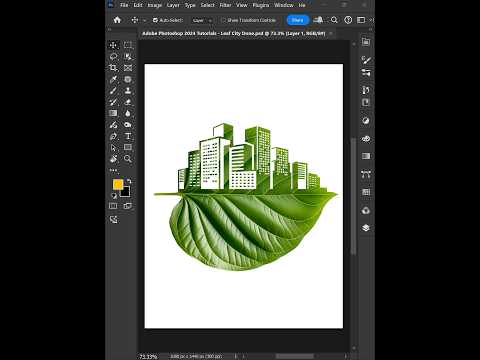The width and height of the screenshot is (480, 360).
Task: Select the Rectangle shape tool
Action: 128,147
